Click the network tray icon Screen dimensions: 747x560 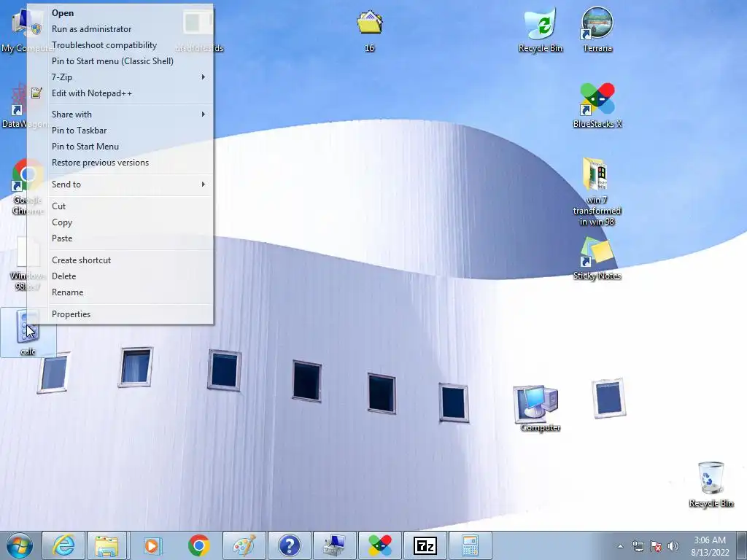[x=638, y=546]
